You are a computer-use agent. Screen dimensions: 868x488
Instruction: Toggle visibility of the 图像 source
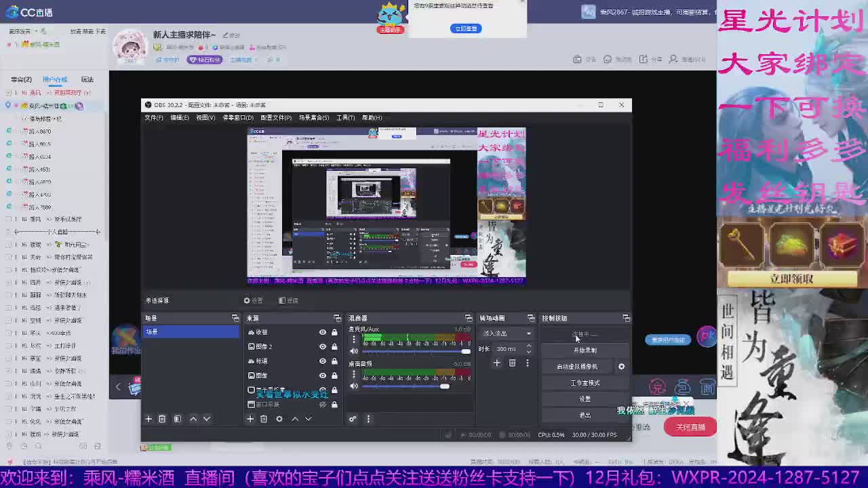click(323, 375)
